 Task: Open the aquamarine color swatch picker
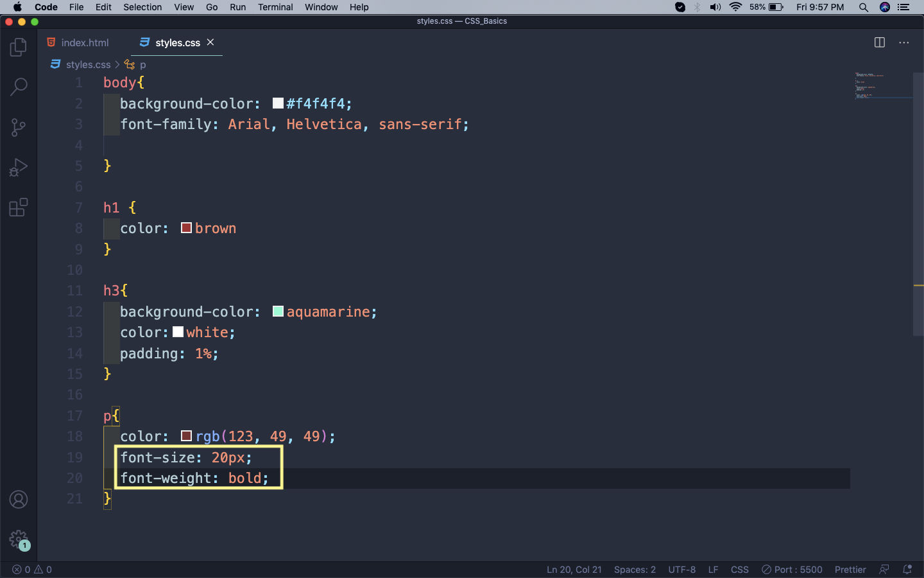coord(278,311)
